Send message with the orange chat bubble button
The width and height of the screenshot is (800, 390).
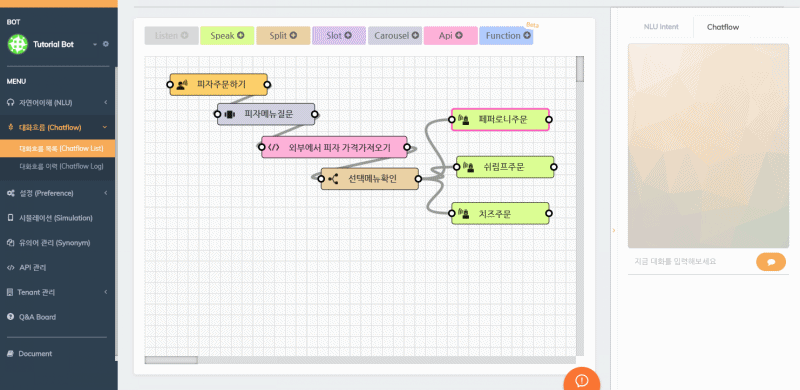770,262
